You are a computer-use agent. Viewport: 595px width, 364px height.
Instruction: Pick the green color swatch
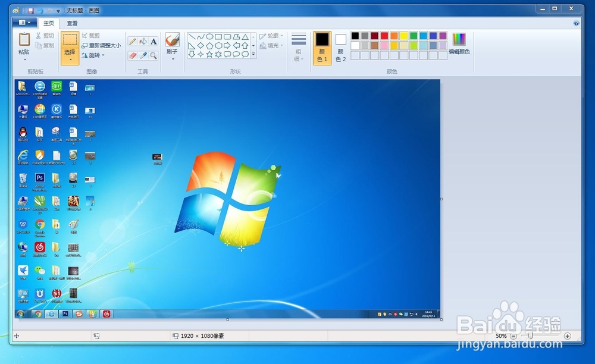pos(414,36)
